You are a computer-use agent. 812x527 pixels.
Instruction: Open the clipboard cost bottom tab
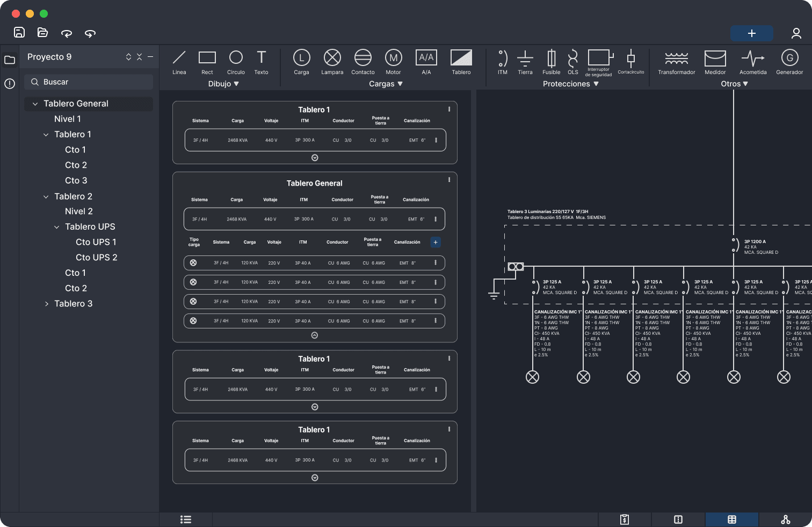pos(625,519)
